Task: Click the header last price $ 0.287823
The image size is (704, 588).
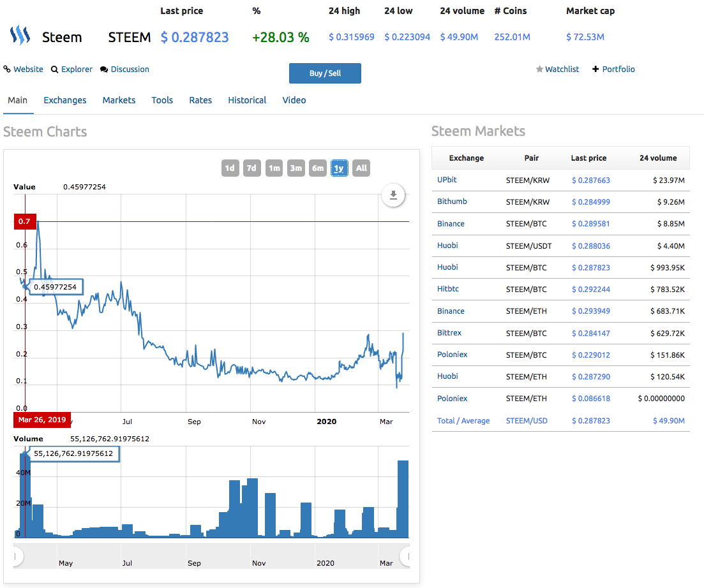Action: pos(195,37)
